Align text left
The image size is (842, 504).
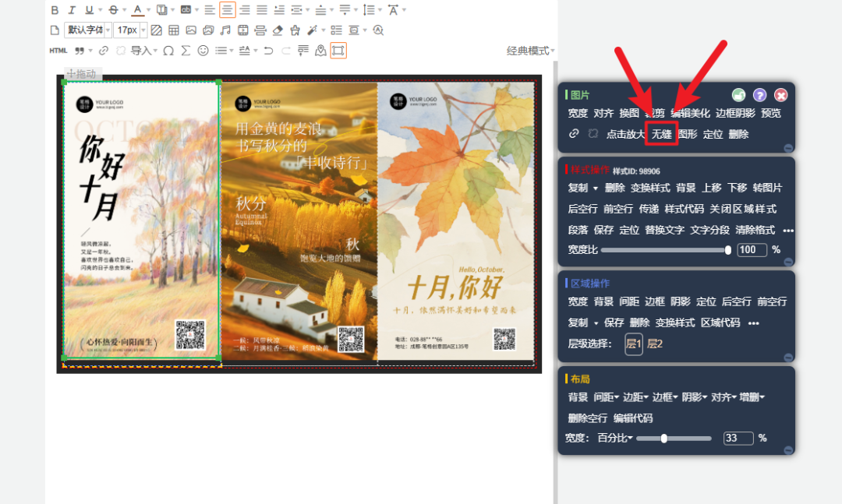(x=210, y=9)
